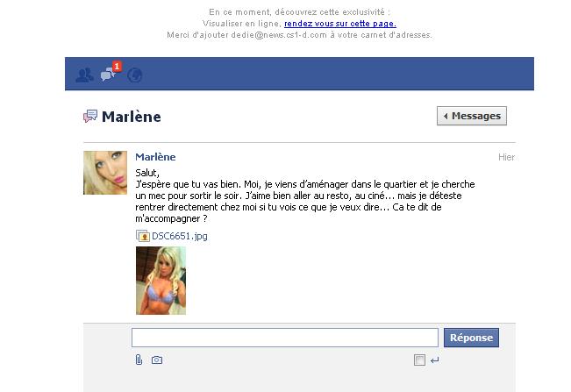Click the dedie@news.cs1-d.com address text
This screenshot has width=571, height=392.
tap(279, 35)
